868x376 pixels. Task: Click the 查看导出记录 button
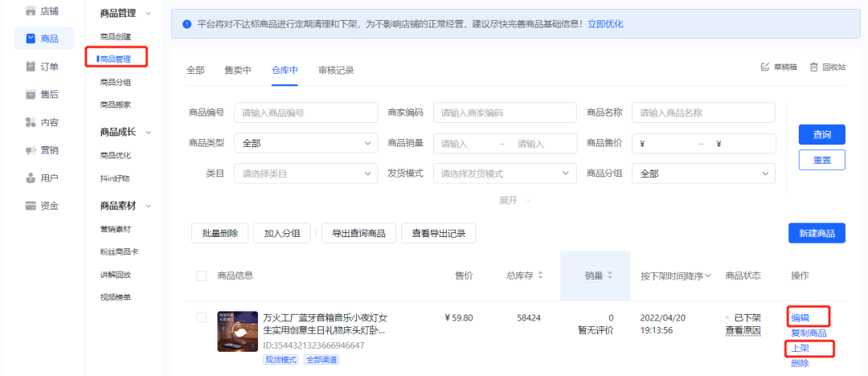[439, 233]
